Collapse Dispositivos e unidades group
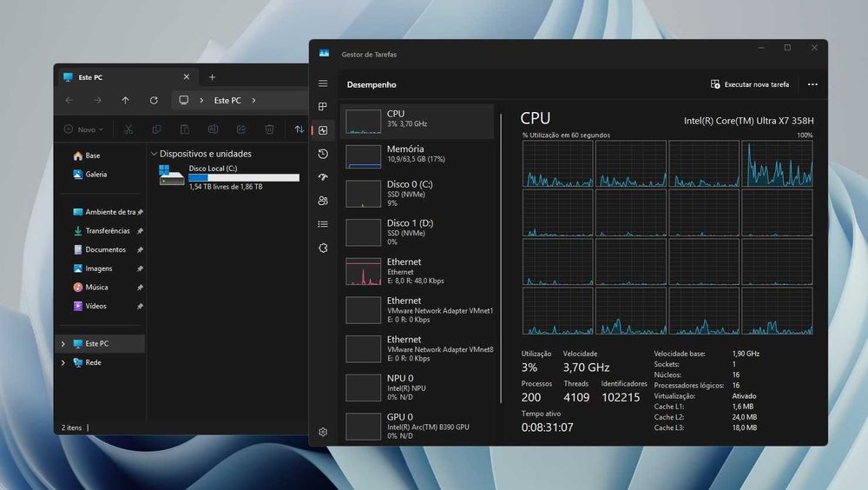Viewport: 868px width, 490px height. 155,154
